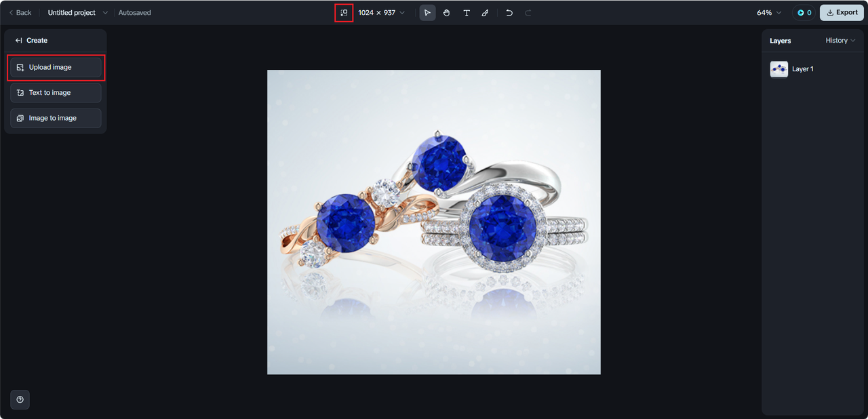Collapse the Create panel

click(19, 41)
